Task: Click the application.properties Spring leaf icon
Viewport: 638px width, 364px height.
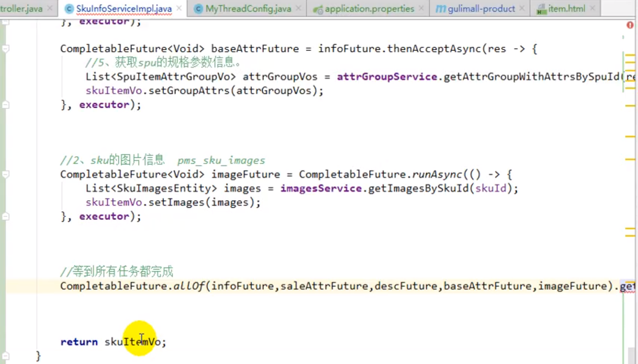Action: click(x=318, y=9)
